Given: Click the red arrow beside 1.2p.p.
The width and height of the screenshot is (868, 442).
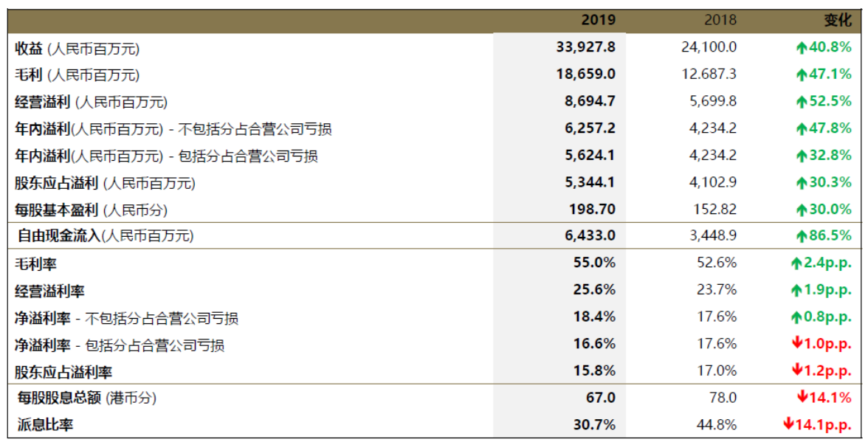Looking at the screenshot, I should click(796, 371).
